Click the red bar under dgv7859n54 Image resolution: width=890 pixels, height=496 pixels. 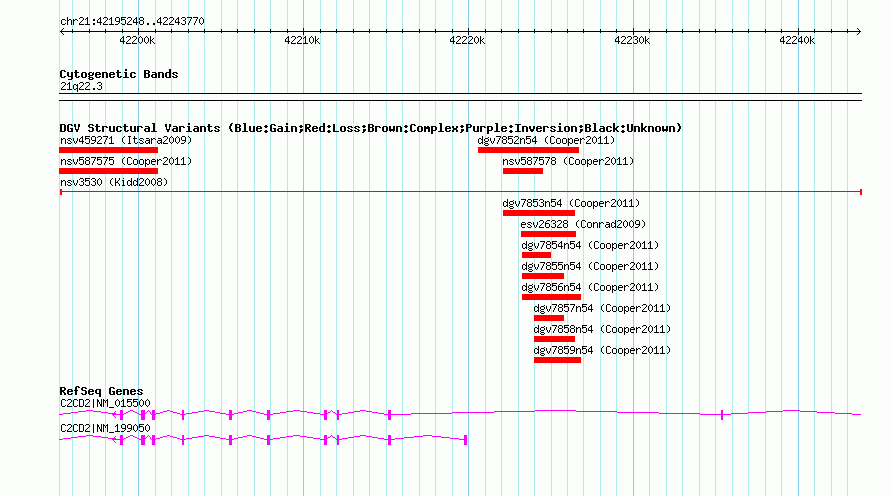click(x=557, y=360)
